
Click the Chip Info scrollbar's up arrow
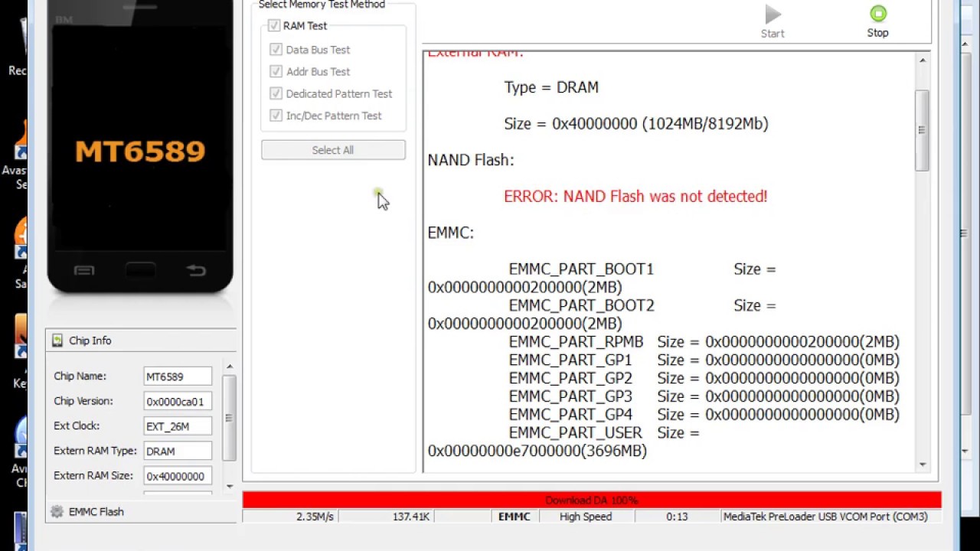pos(229,367)
